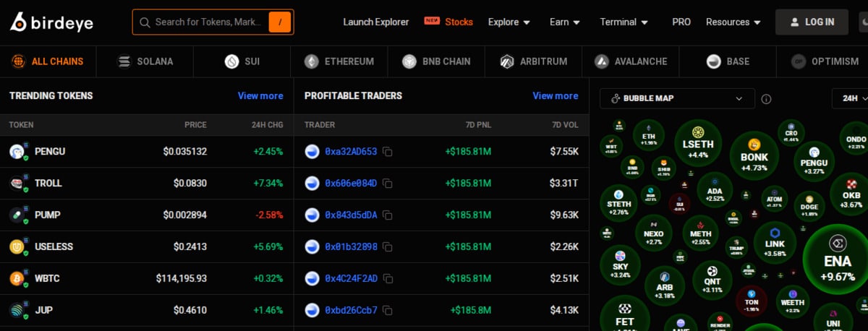Click the PENGU token icon in trending list

[17, 152]
